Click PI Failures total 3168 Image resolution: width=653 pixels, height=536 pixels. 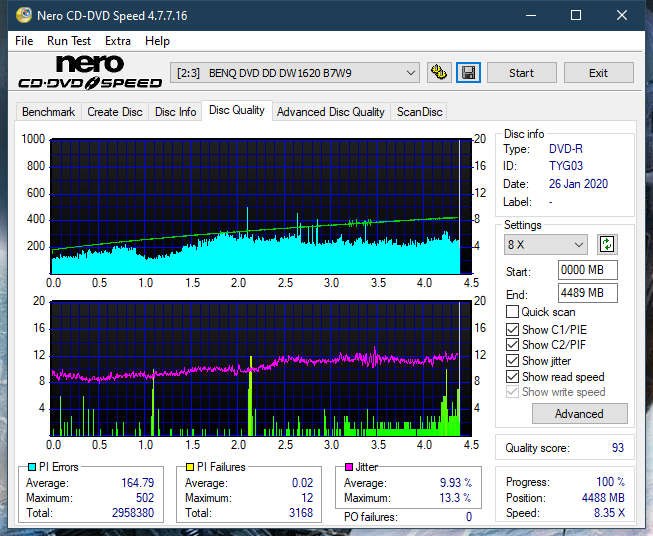click(301, 513)
